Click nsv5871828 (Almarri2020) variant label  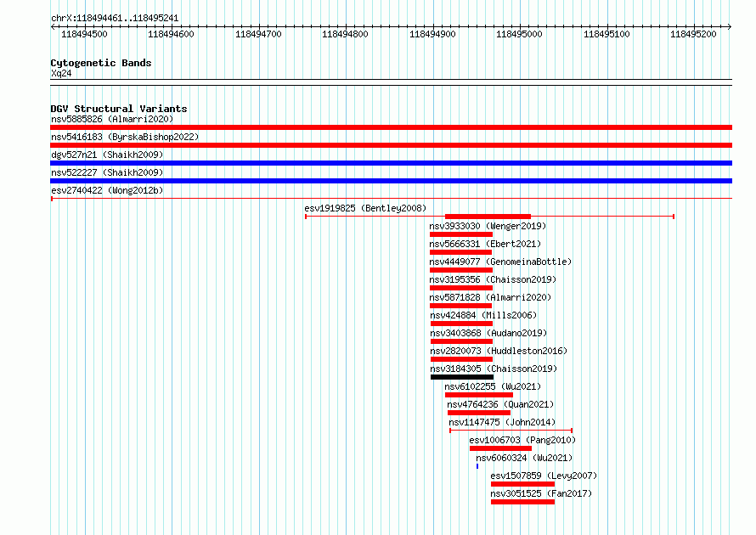click(x=490, y=297)
